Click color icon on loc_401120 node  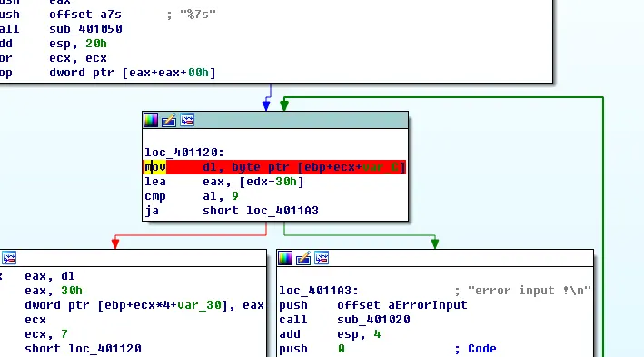tap(151, 121)
